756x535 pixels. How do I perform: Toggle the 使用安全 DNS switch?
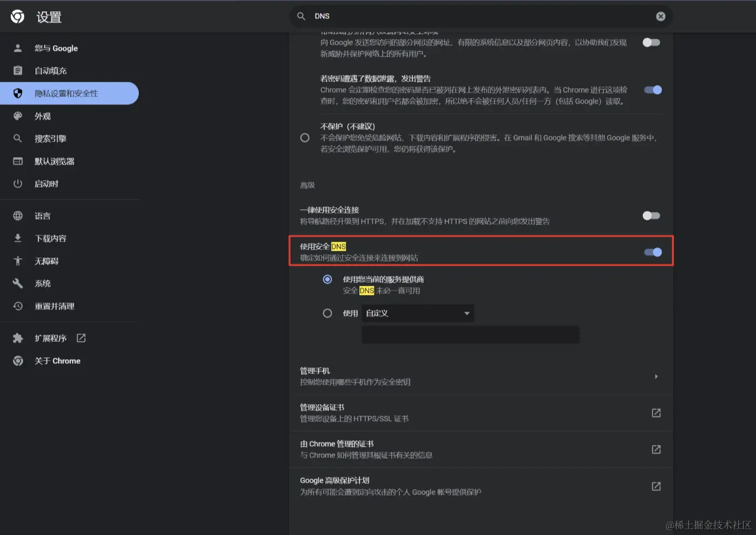[x=653, y=252]
